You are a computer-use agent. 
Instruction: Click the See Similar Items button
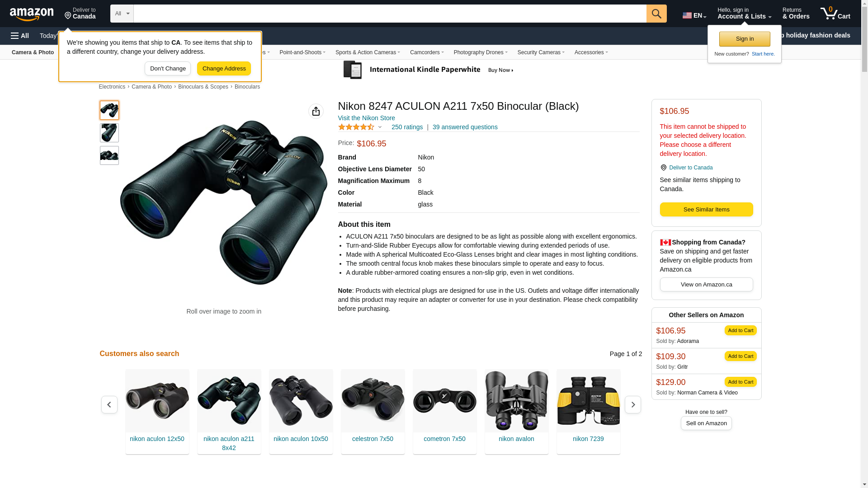706,210
